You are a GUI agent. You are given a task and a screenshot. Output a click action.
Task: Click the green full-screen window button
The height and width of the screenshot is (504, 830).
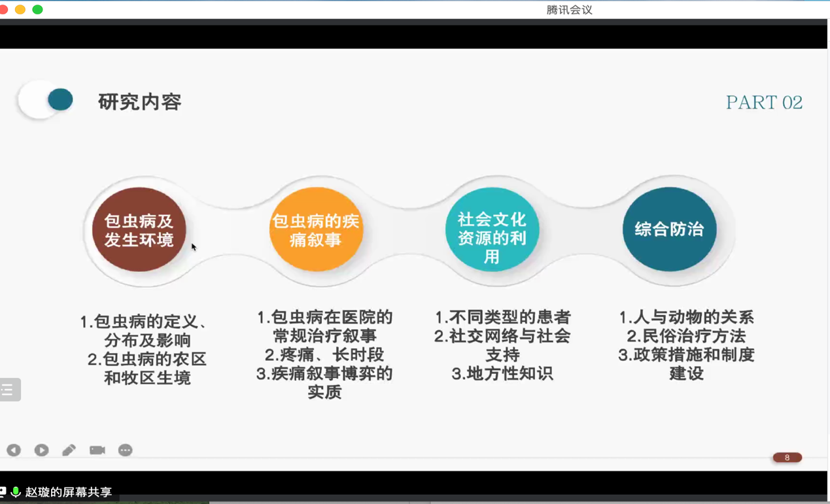pyautogui.click(x=37, y=9)
